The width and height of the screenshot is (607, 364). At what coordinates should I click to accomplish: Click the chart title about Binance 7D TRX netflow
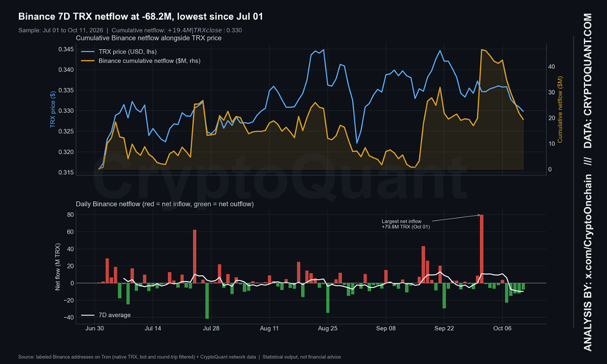point(140,17)
